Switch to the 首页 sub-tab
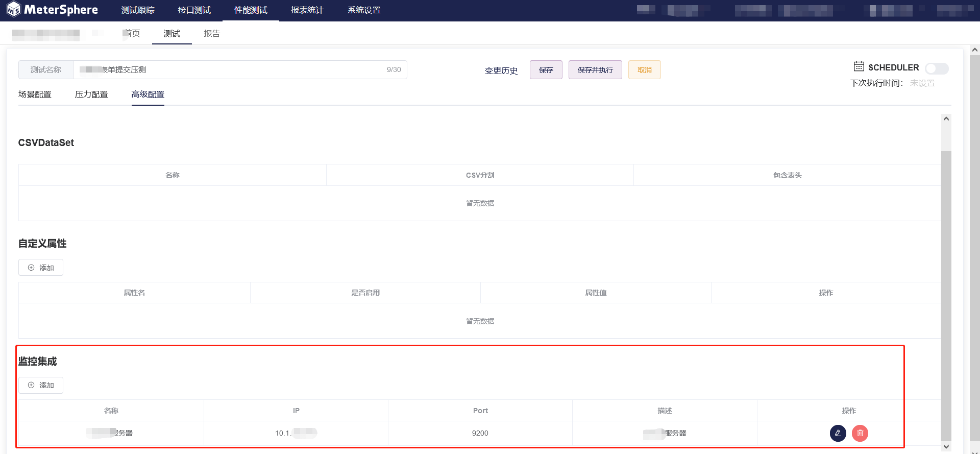The width and height of the screenshot is (980, 454). [x=132, y=33]
